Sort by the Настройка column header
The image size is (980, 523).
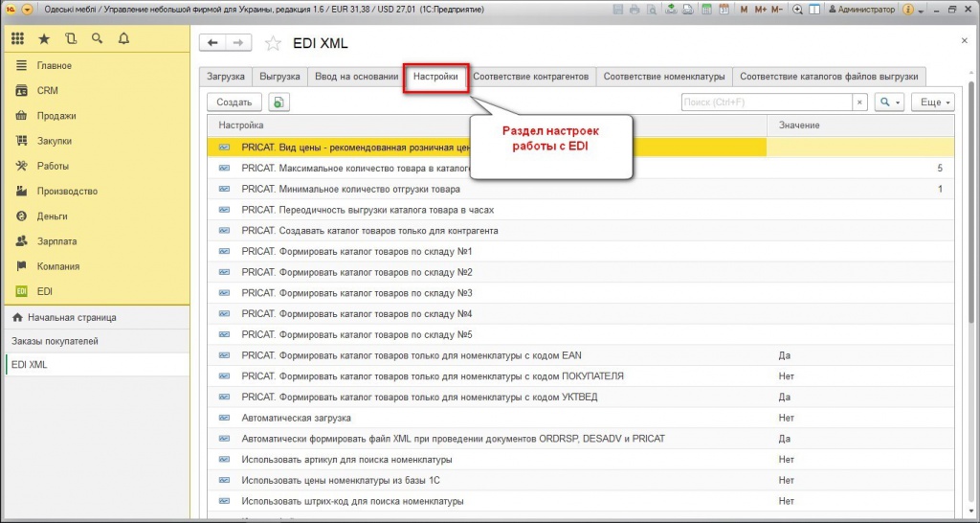tap(487, 125)
